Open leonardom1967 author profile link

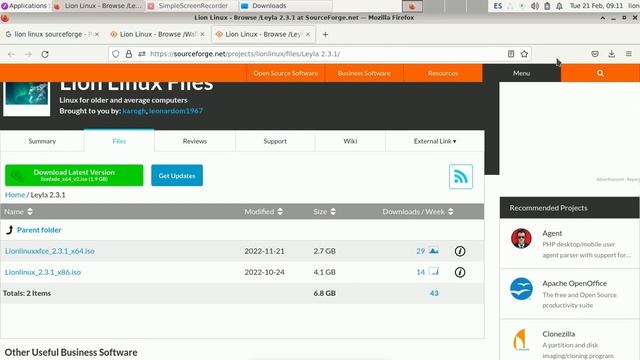coord(176,111)
